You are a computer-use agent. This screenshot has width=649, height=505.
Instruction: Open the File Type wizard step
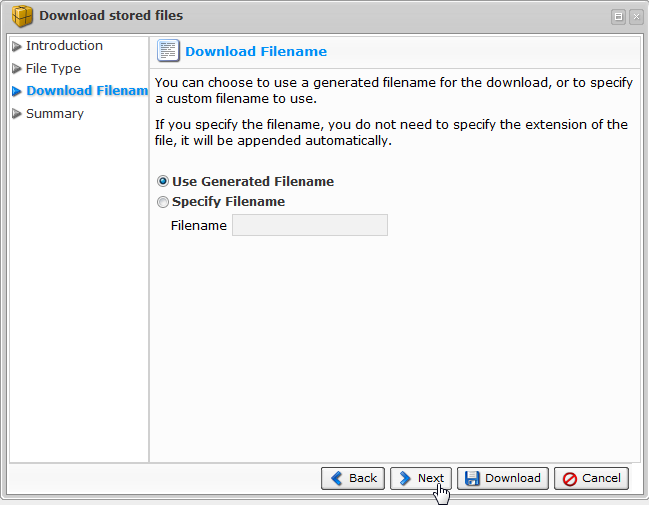point(53,69)
